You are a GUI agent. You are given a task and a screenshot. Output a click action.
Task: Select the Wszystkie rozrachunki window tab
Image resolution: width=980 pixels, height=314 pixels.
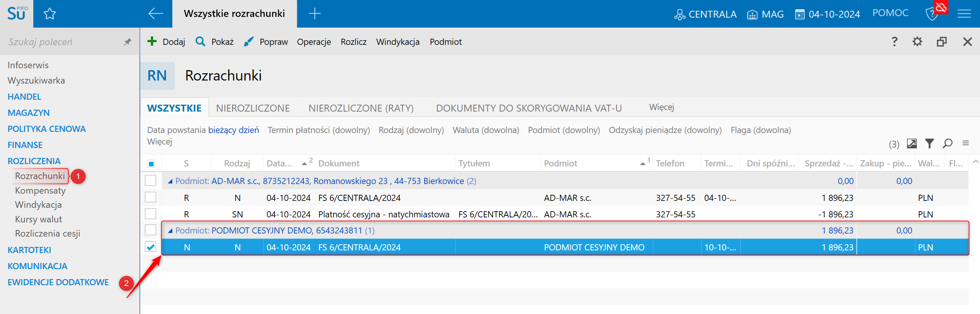pyautogui.click(x=234, y=14)
